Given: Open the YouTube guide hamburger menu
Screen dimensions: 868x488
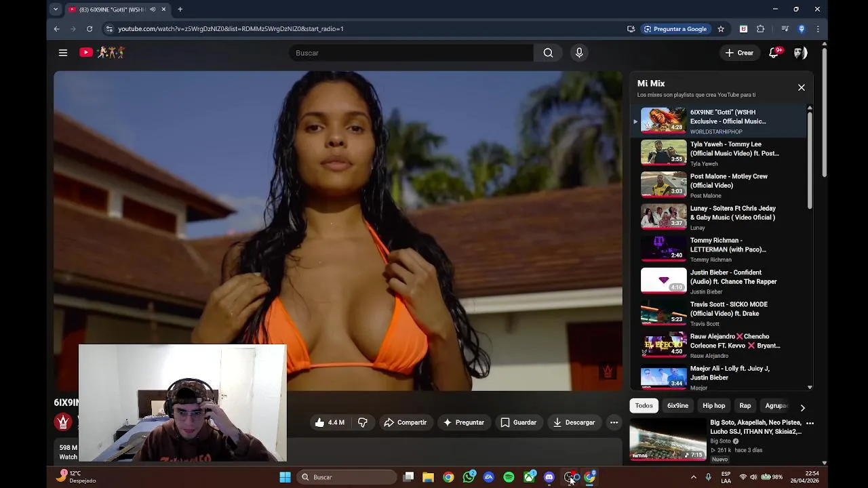Looking at the screenshot, I should [x=63, y=53].
